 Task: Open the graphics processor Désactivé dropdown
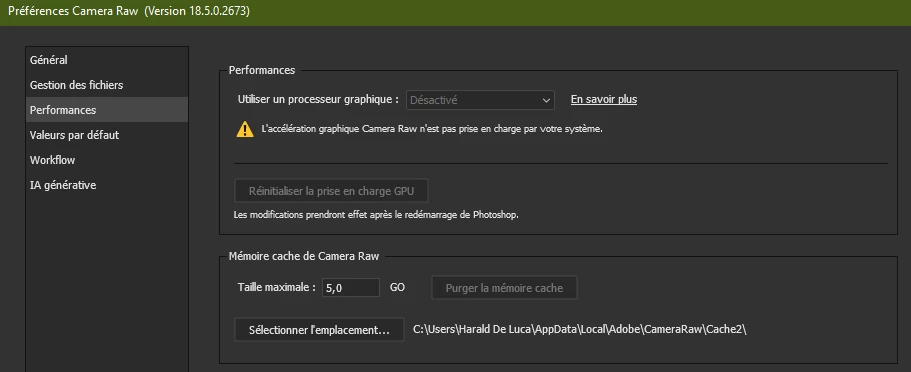tap(480, 100)
